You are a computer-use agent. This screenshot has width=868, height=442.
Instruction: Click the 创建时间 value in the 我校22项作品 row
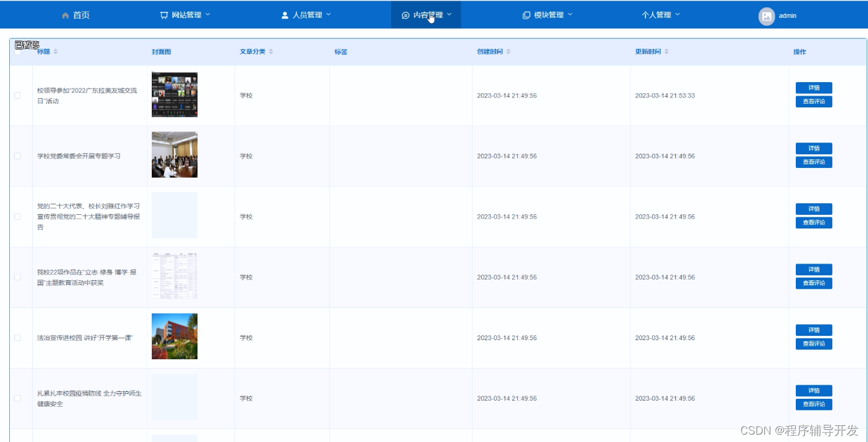(x=507, y=277)
